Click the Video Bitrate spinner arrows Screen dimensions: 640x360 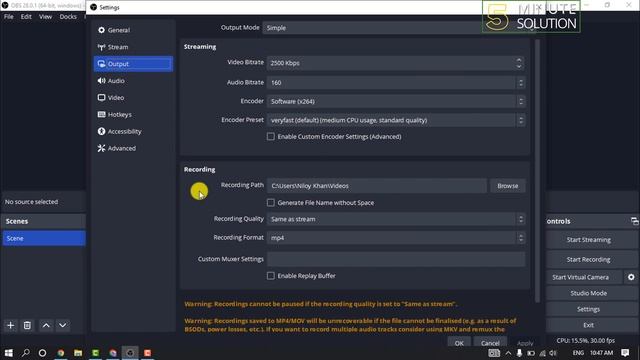point(519,63)
